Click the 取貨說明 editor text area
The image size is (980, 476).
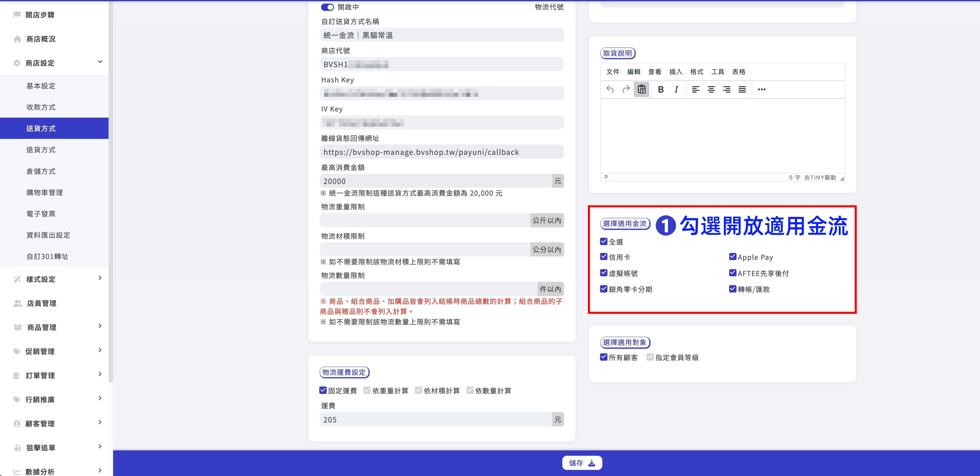(722, 136)
